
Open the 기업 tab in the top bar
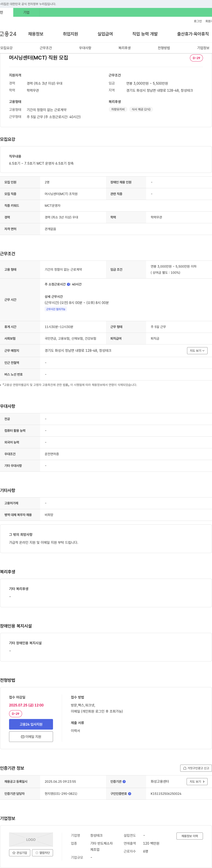tap(26, 13)
